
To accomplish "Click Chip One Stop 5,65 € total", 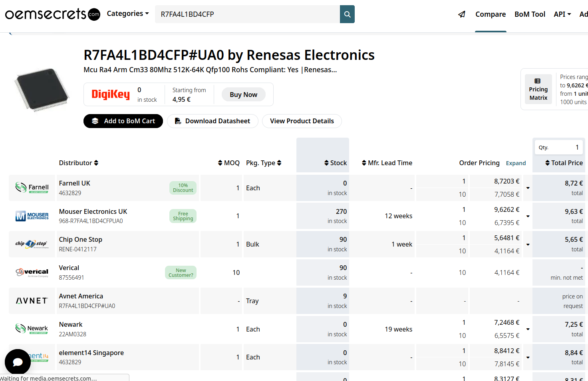I will [x=574, y=239].
